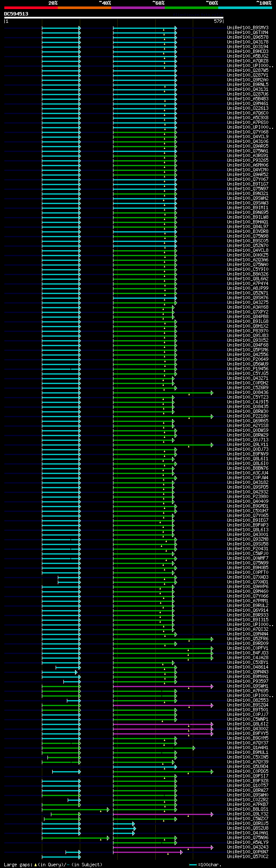Click the UniRef100_Q9SWH2 label
The width and height of the screenshot is (276, 868).
[248, 198]
